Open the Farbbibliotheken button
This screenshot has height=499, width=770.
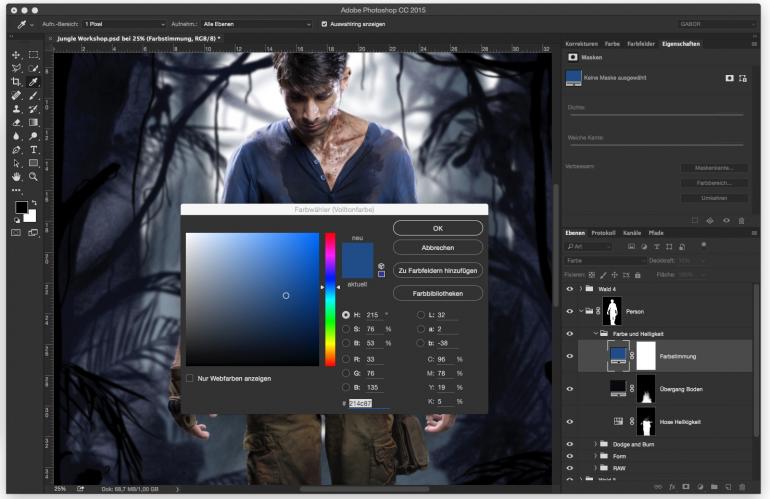pyautogui.click(x=438, y=293)
